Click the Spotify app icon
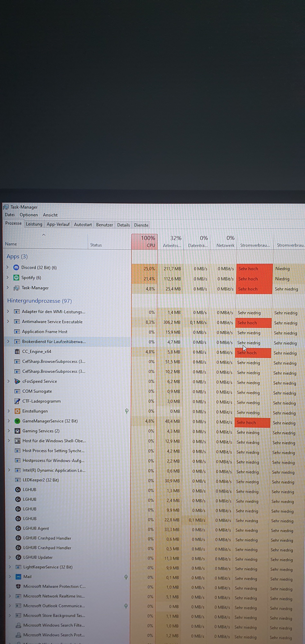The image size is (305, 644). click(16, 277)
